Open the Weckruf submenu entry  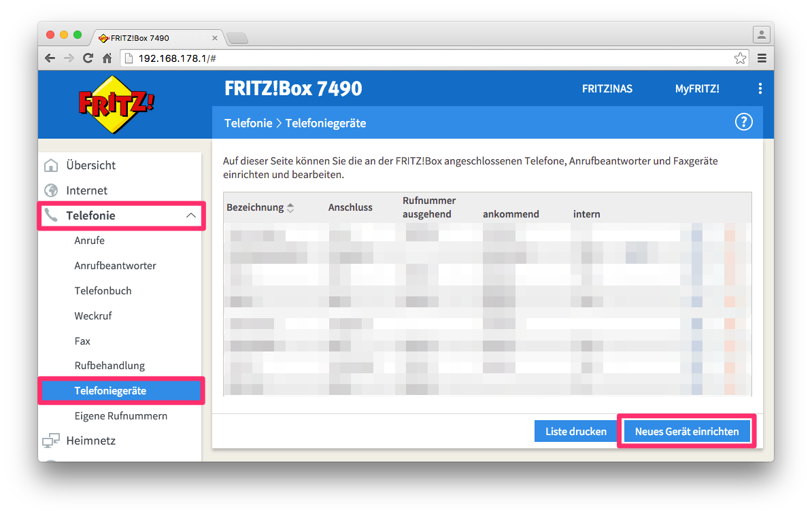click(x=92, y=315)
